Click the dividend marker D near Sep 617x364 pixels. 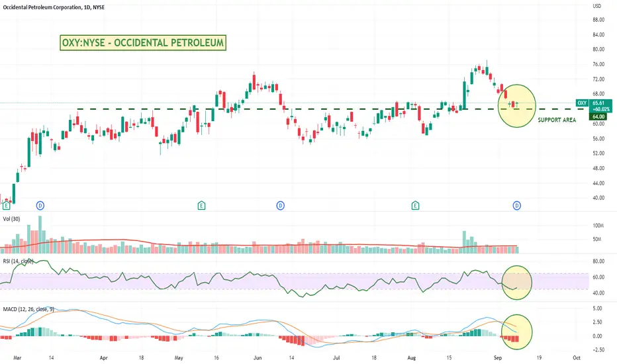point(517,205)
